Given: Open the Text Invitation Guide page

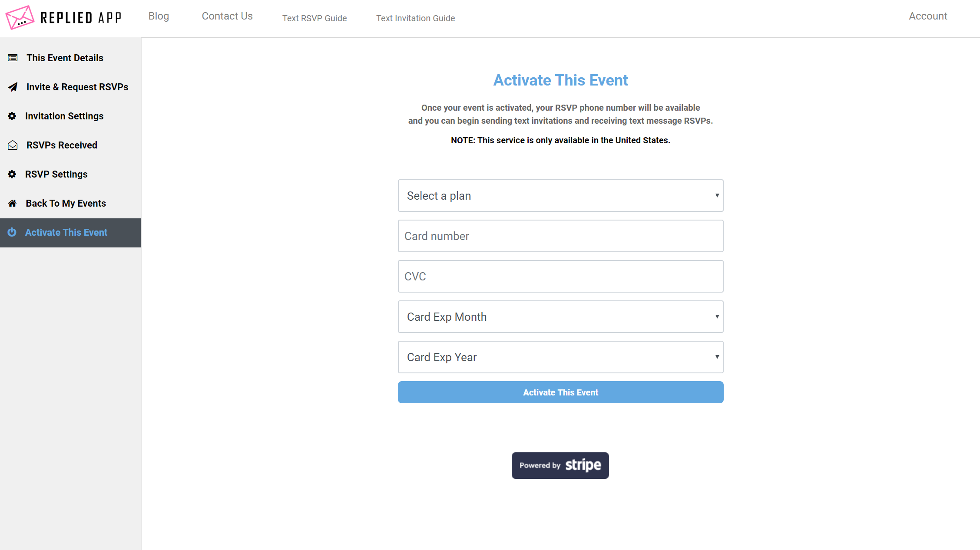Looking at the screenshot, I should (415, 18).
